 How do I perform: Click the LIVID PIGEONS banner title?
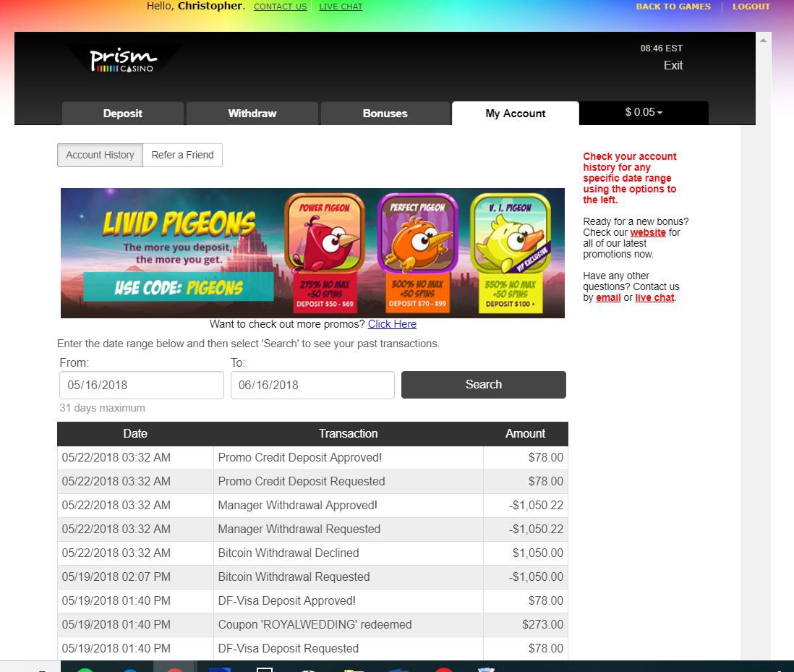(x=179, y=224)
